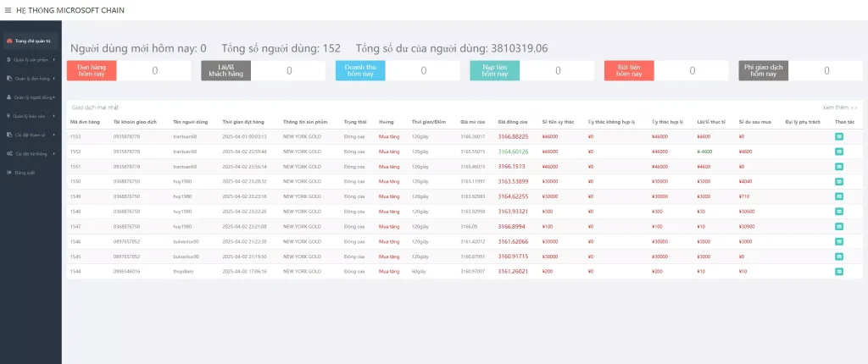
Task: Click closing price 3166.88225
Action: click(513, 136)
